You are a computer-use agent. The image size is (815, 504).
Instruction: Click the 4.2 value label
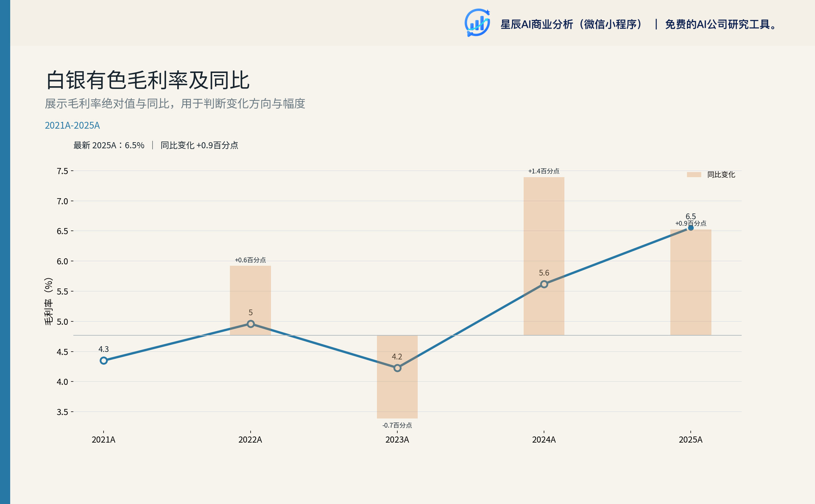pos(397,357)
